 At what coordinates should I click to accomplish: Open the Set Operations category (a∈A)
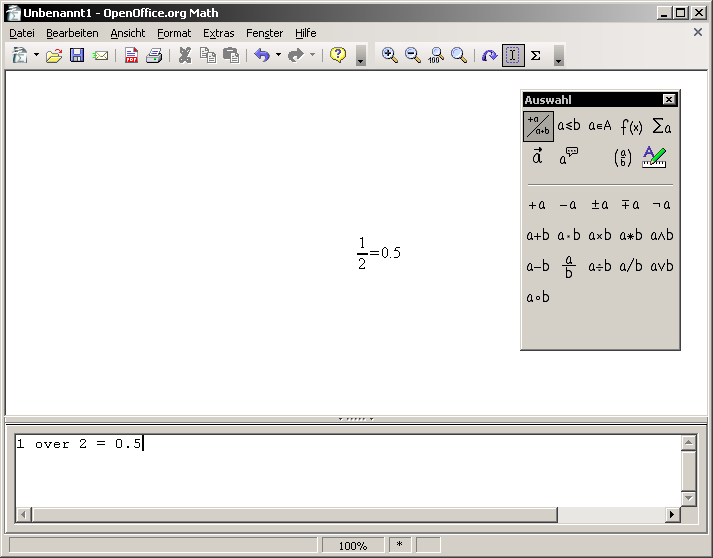click(x=600, y=126)
